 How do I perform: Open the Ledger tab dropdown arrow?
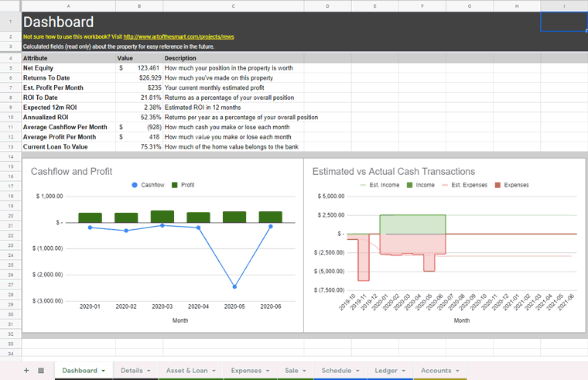point(404,371)
